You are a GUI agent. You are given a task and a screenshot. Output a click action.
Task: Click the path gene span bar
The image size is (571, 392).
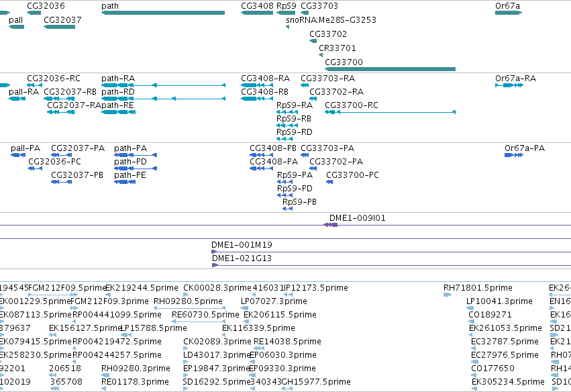click(x=163, y=13)
